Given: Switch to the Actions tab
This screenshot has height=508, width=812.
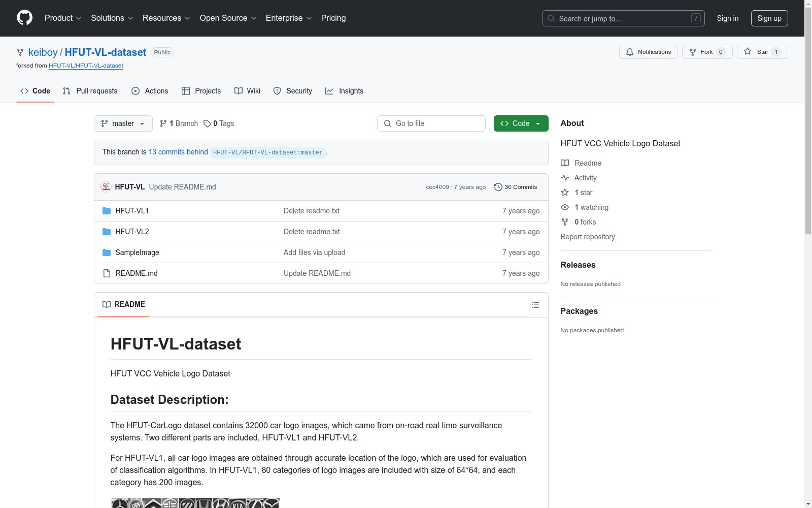Looking at the screenshot, I should click(x=150, y=91).
